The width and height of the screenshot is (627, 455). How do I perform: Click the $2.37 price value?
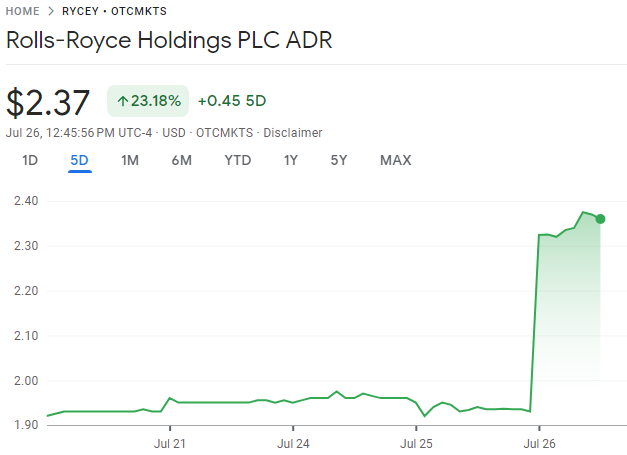[48, 103]
